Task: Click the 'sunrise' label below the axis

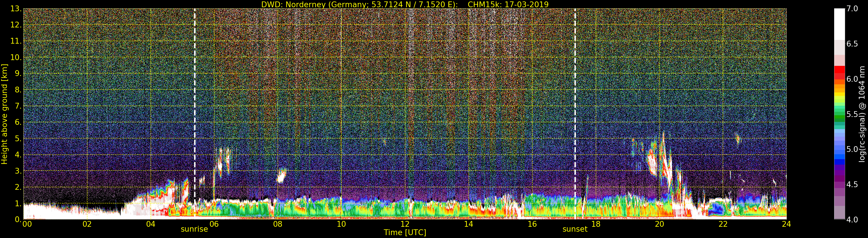Action: coord(194,229)
